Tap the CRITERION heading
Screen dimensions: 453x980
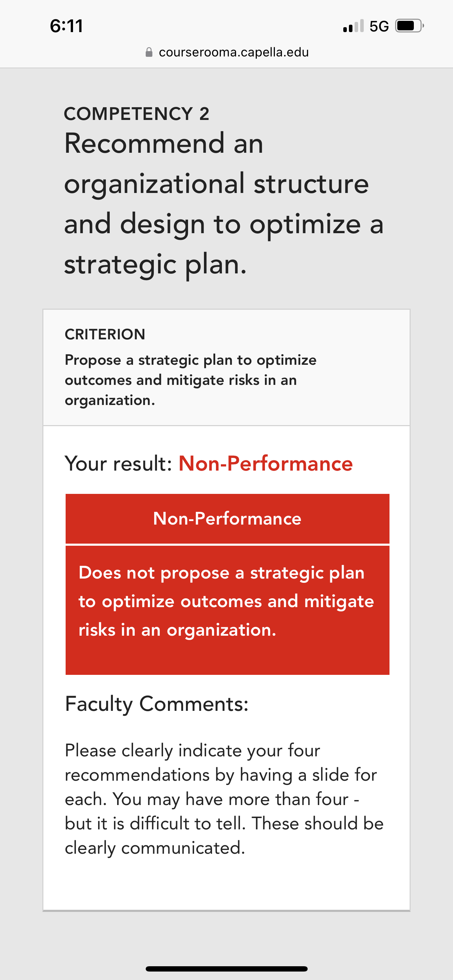(105, 334)
